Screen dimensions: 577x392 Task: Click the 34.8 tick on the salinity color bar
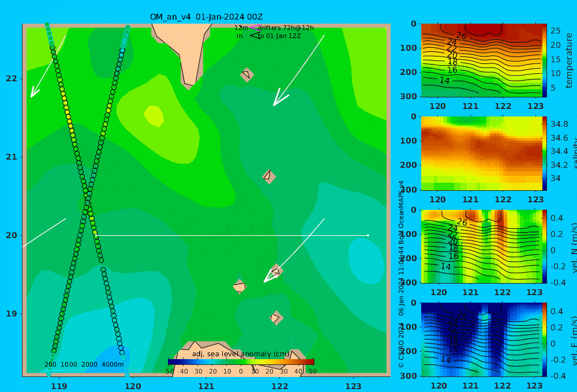point(559,124)
